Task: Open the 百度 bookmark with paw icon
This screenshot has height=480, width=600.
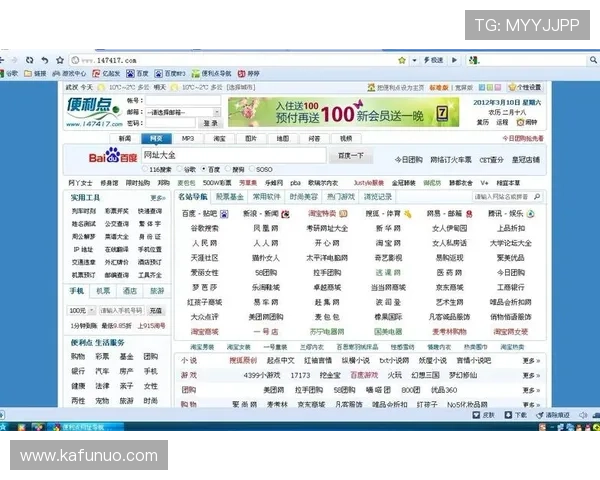Action: click(x=137, y=73)
